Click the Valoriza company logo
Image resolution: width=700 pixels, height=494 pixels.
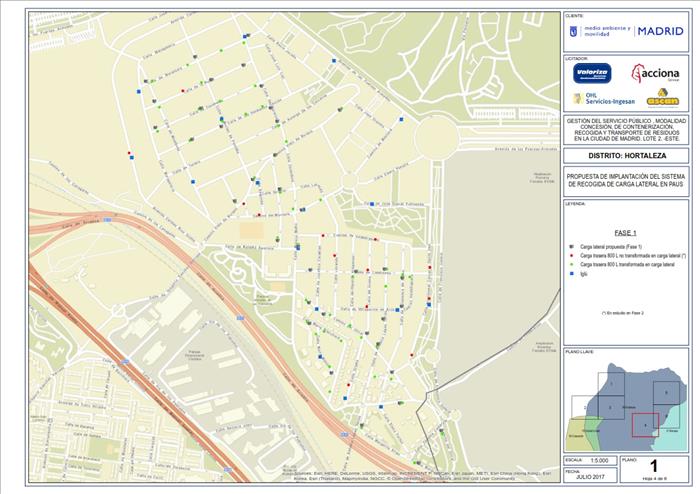point(592,73)
